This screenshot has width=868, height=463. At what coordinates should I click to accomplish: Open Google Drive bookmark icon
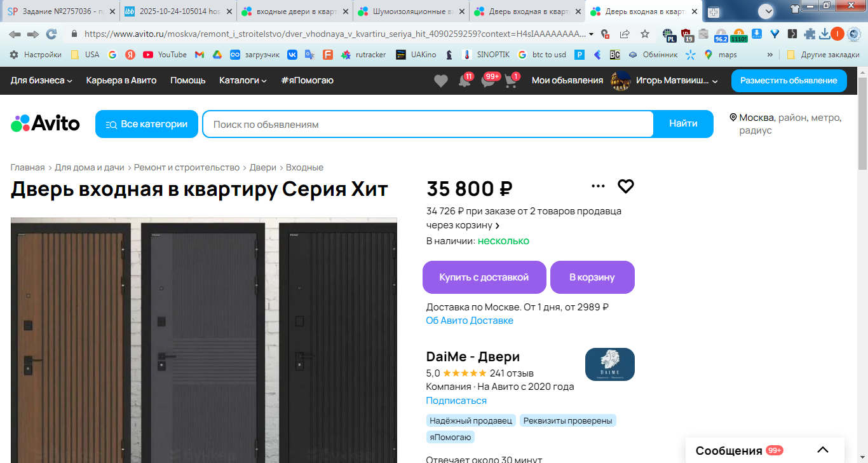[x=217, y=55]
